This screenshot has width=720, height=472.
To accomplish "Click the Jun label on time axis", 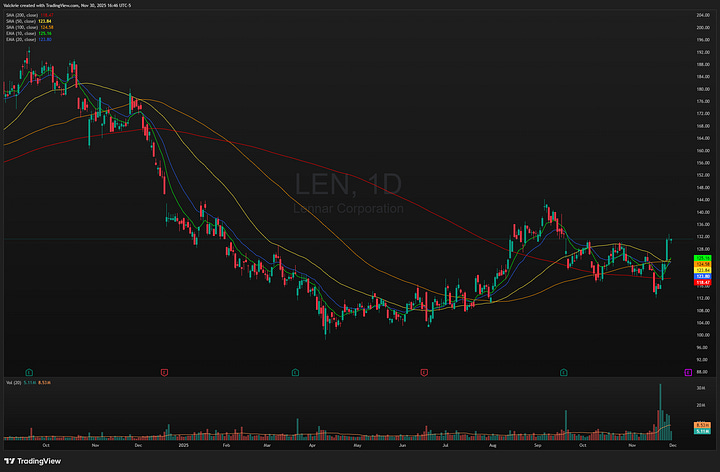I will (x=402, y=445).
